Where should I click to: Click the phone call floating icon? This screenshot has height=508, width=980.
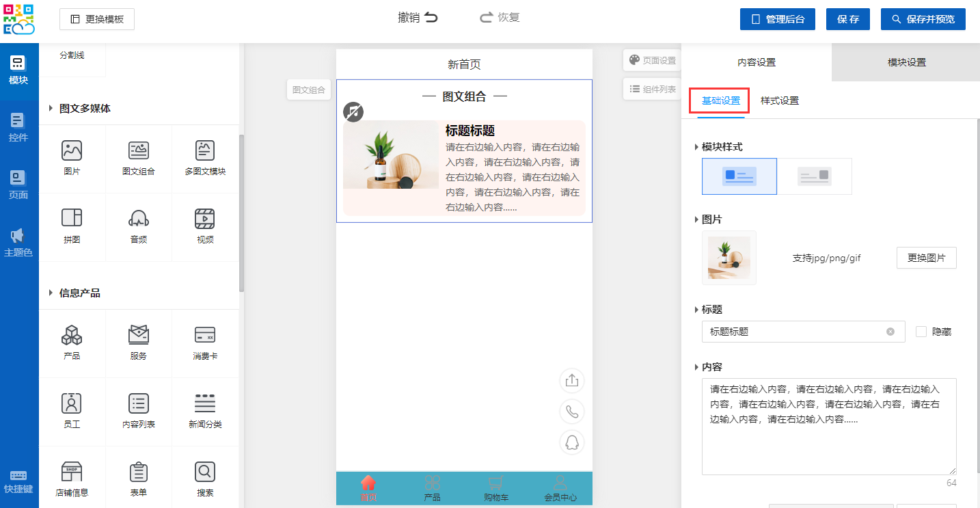[x=572, y=412]
